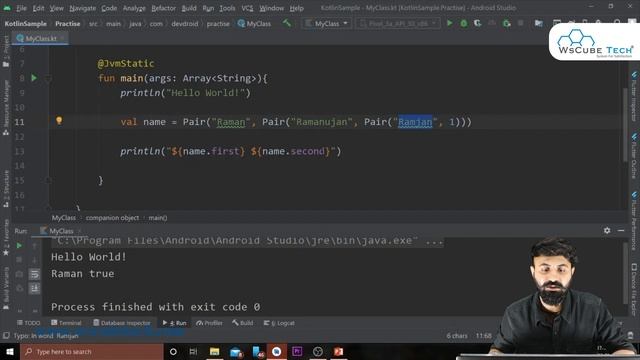Click MyClass in the editor breadcrumb
The height and width of the screenshot is (360, 640).
[x=64, y=218]
